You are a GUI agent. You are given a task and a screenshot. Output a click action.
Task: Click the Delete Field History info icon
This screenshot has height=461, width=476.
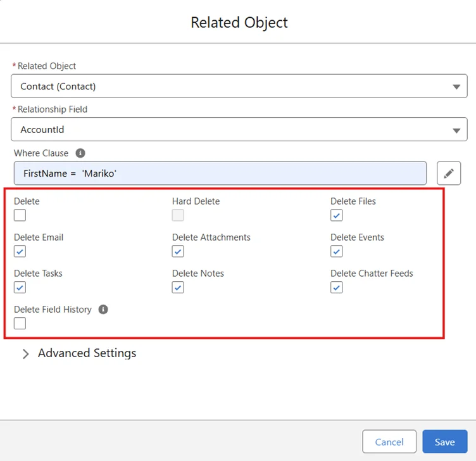tap(103, 310)
